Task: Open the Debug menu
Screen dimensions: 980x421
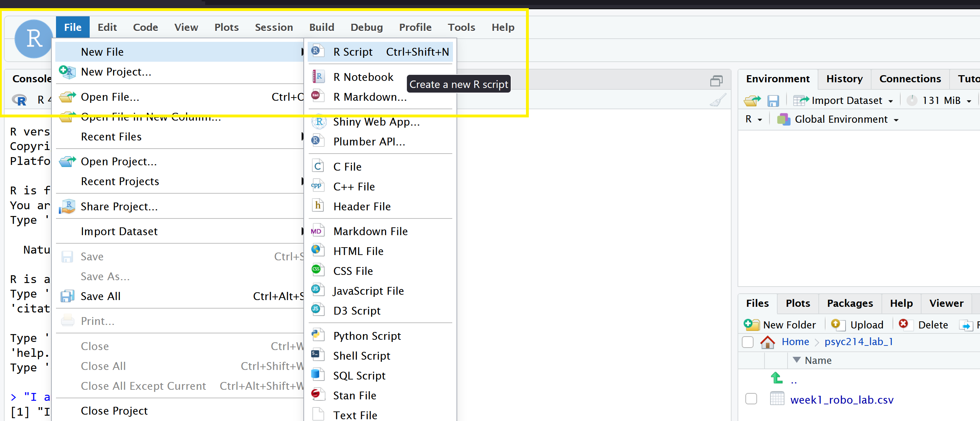Action: point(366,27)
